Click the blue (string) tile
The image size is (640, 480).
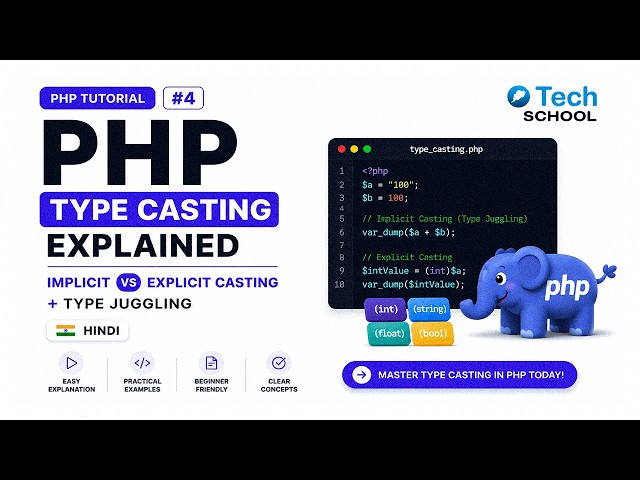click(x=429, y=309)
